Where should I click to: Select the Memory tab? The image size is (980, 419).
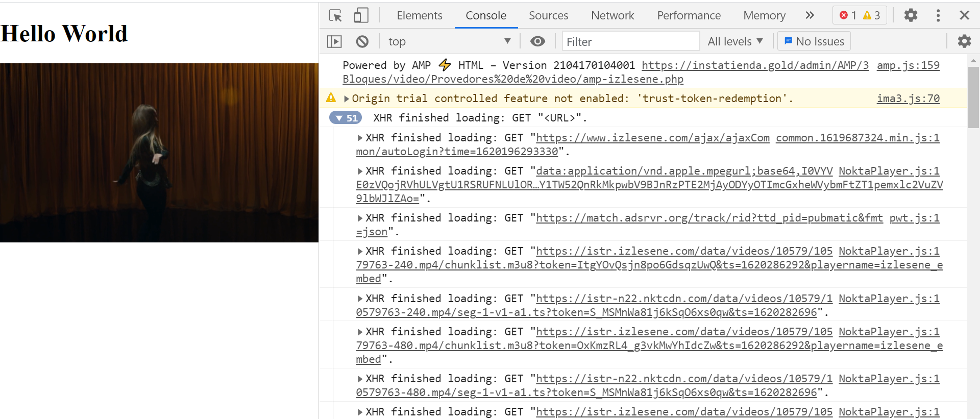click(x=764, y=15)
